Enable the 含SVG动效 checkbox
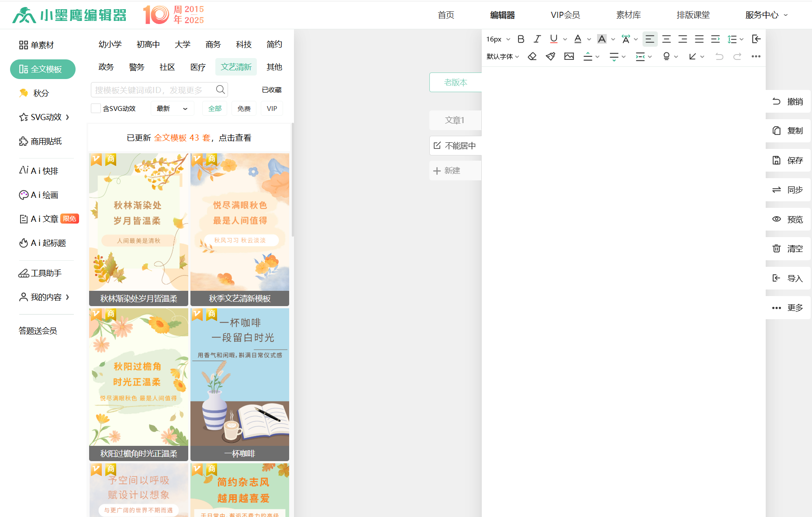This screenshot has width=812, height=517. click(x=96, y=109)
